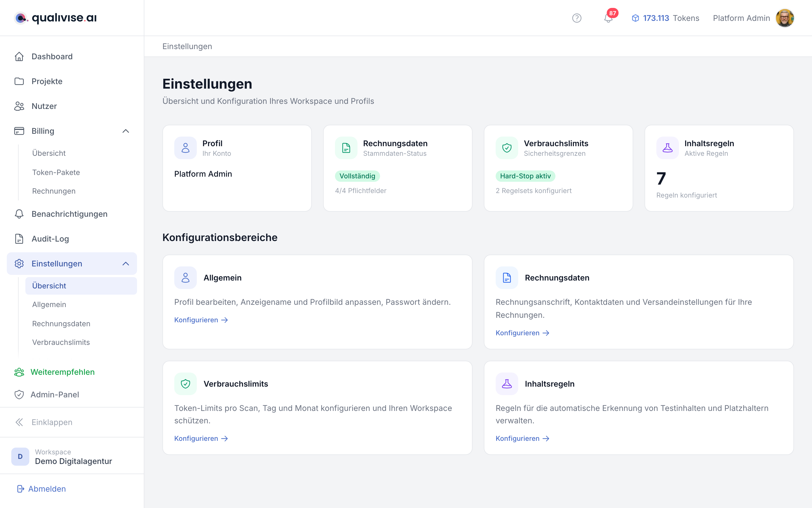The width and height of the screenshot is (812, 508).
Task: Collapse the Einstellungen submenu chevron
Action: click(126, 264)
